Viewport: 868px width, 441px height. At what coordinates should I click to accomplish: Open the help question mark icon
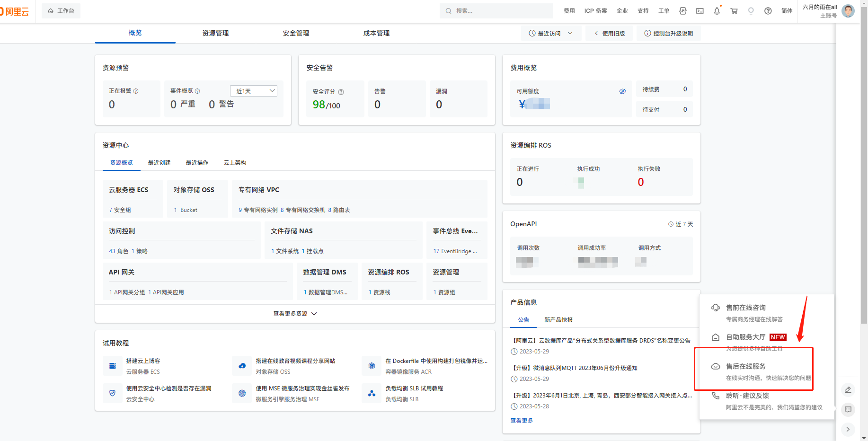tap(768, 11)
